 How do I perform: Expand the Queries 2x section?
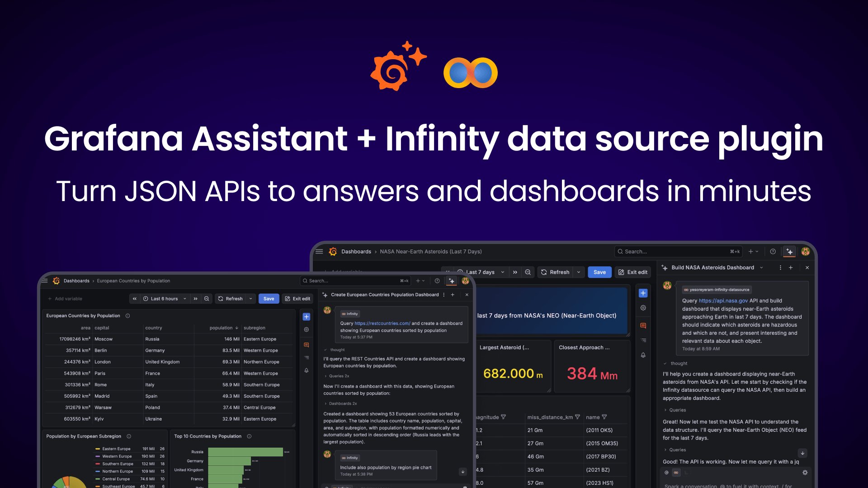point(337,375)
